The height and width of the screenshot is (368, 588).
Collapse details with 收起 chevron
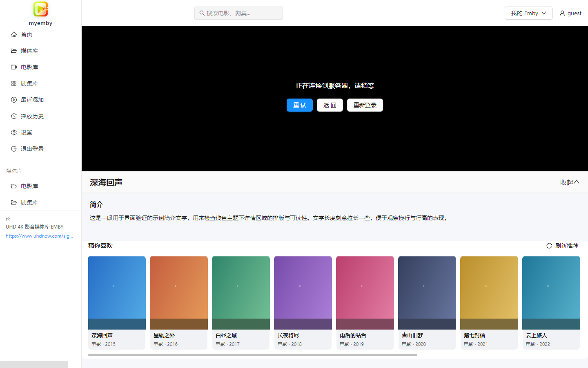pyautogui.click(x=570, y=182)
